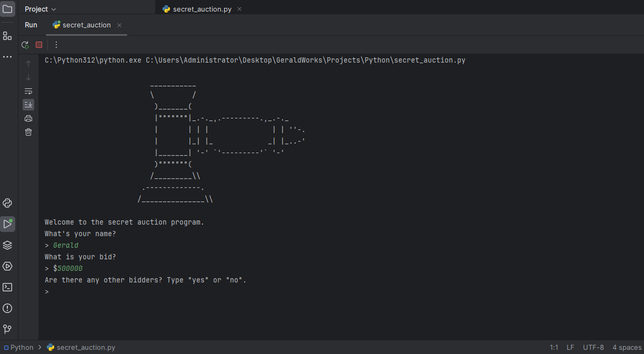The height and width of the screenshot is (354, 644).
Task: Click the More tool windows ellipsis
Action: (7, 56)
